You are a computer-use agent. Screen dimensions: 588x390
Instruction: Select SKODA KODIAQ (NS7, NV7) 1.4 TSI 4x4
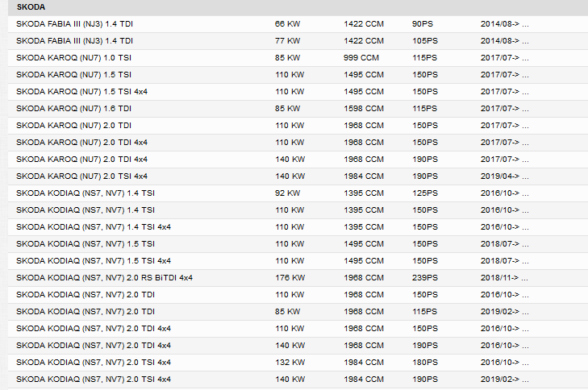coord(94,226)
